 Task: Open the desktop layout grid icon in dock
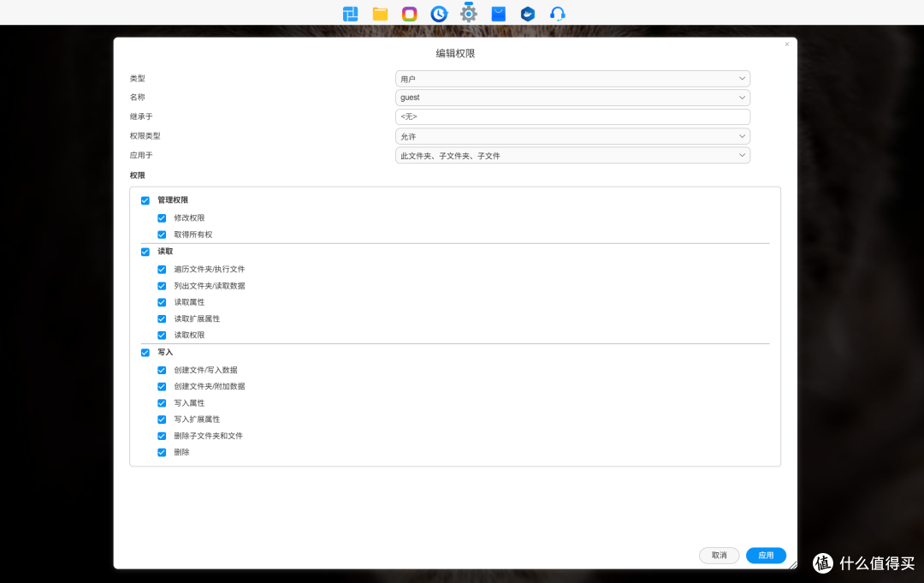point(351,14)
